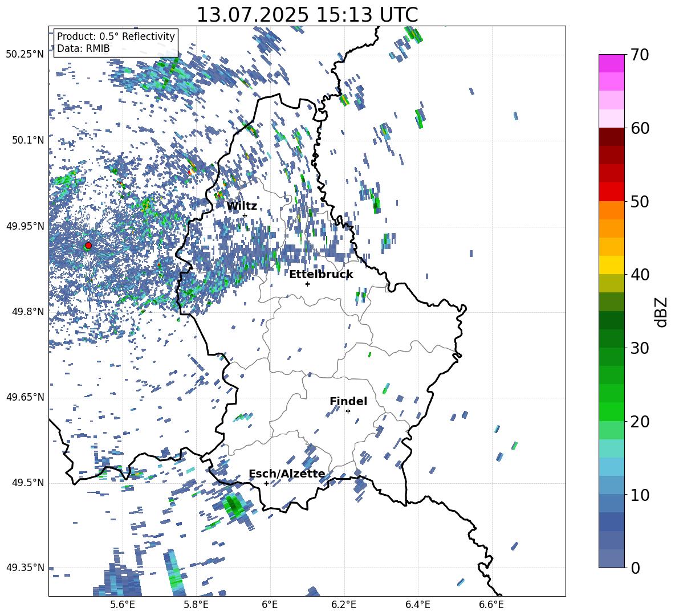Click the 50.1°N latitude label
The image size is (675, 616).
[27, 140]
